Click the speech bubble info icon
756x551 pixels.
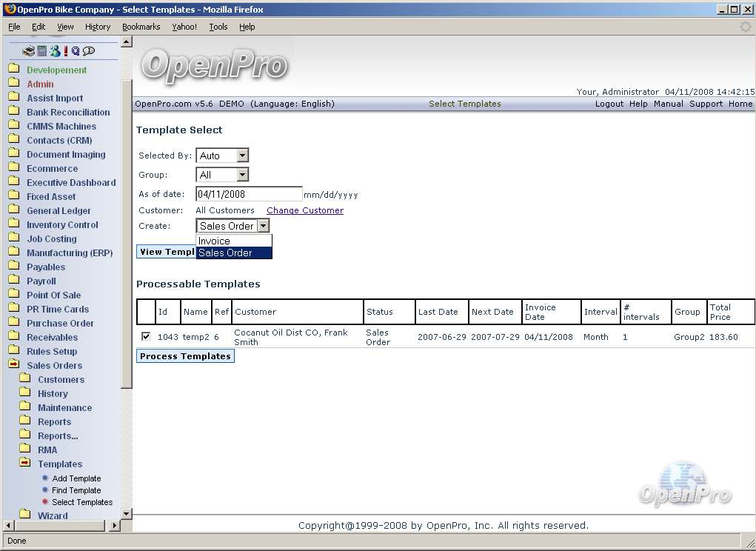[x=89, y=51]
